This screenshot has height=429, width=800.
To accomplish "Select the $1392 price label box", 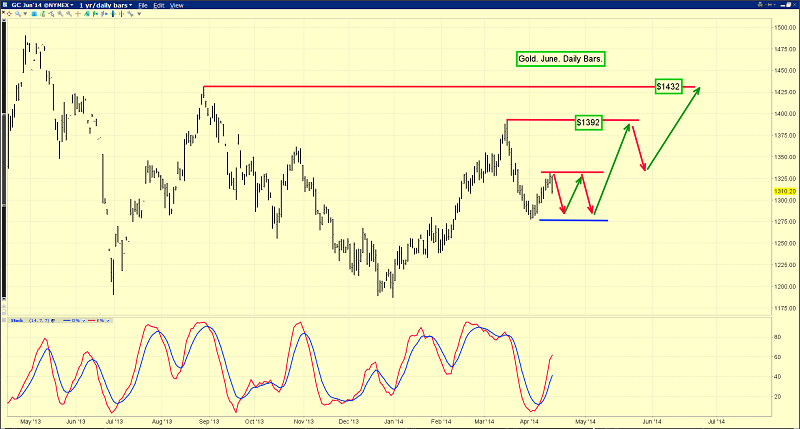I will pyautogui.click(x=588, y=122).
